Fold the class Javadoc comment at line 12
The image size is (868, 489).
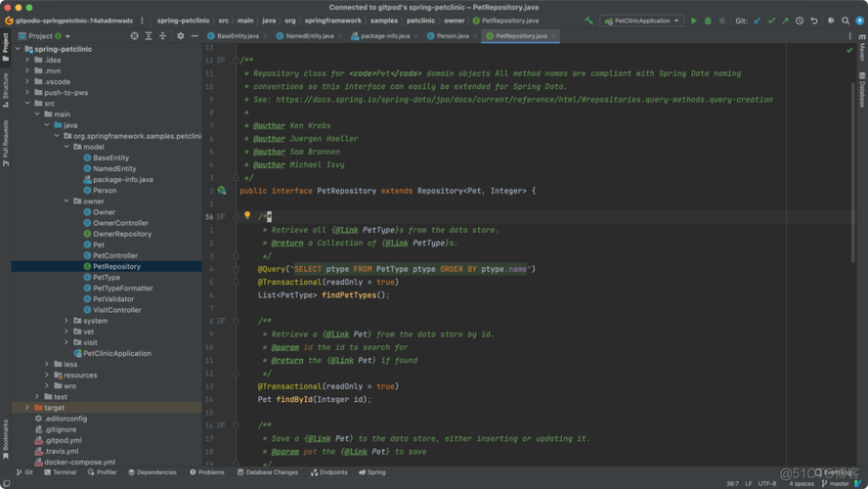point(236,60)
